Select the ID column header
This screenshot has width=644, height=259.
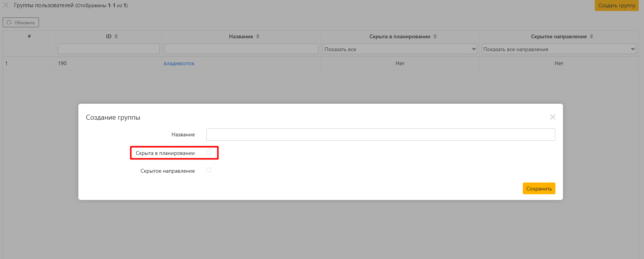[x=109, y=36]
